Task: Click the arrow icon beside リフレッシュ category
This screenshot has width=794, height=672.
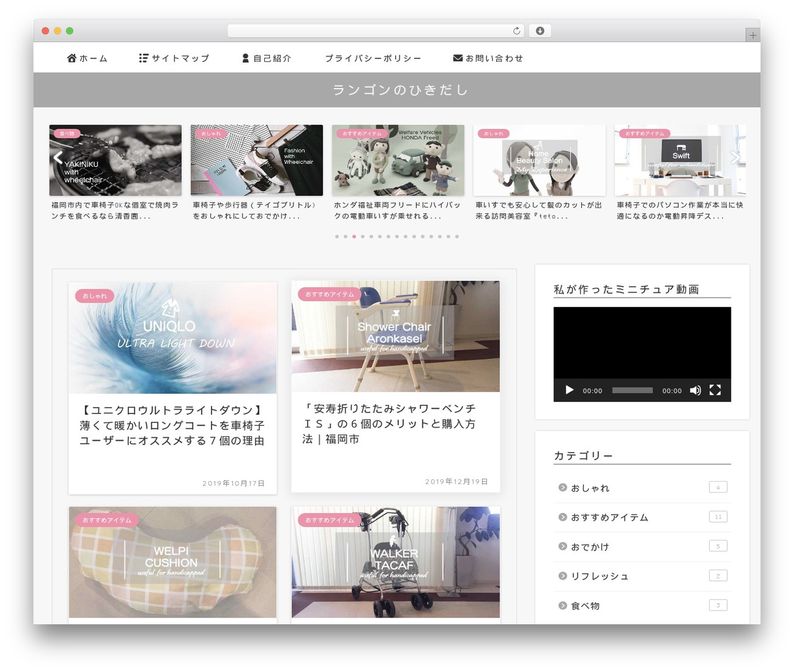Action: coord(563,576)
